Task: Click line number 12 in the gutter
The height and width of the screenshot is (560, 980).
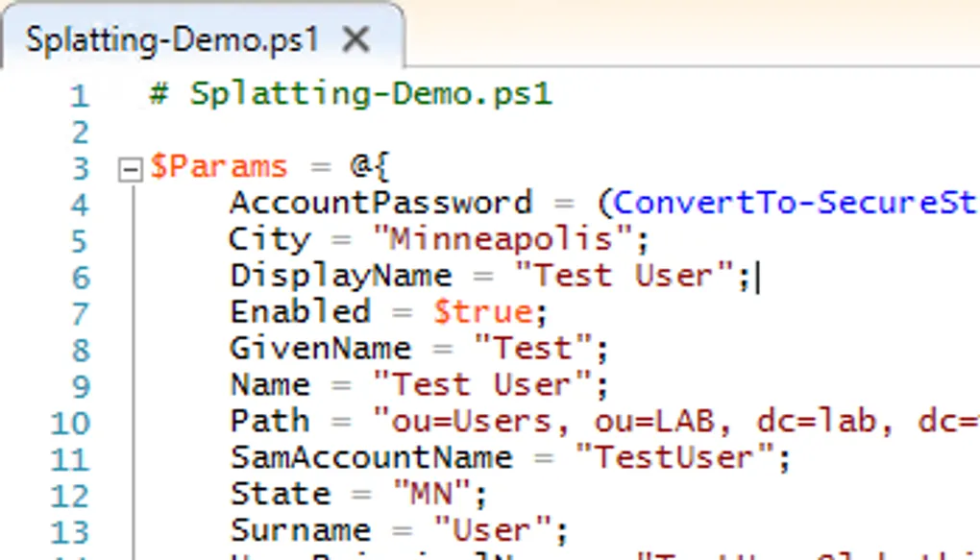Action: (69, 496)
